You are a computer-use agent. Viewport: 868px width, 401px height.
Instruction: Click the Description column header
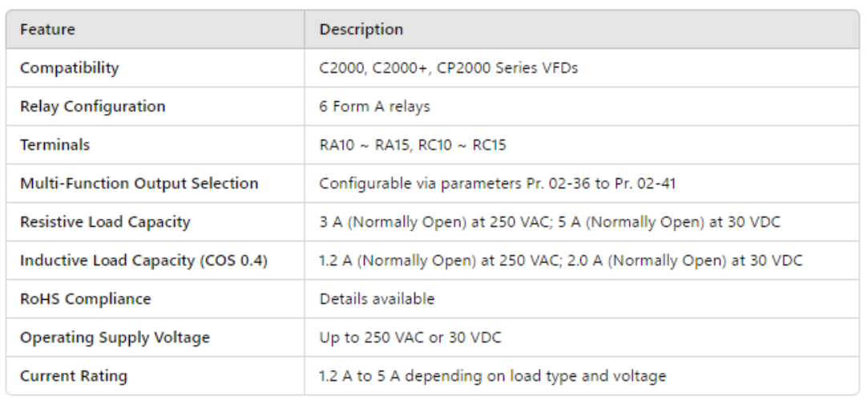point(361,30)
